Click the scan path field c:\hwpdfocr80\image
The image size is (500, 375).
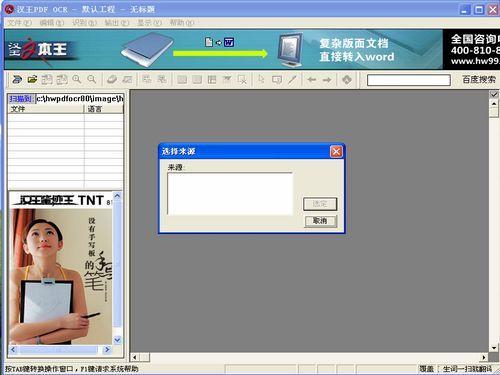coord(79,99)
